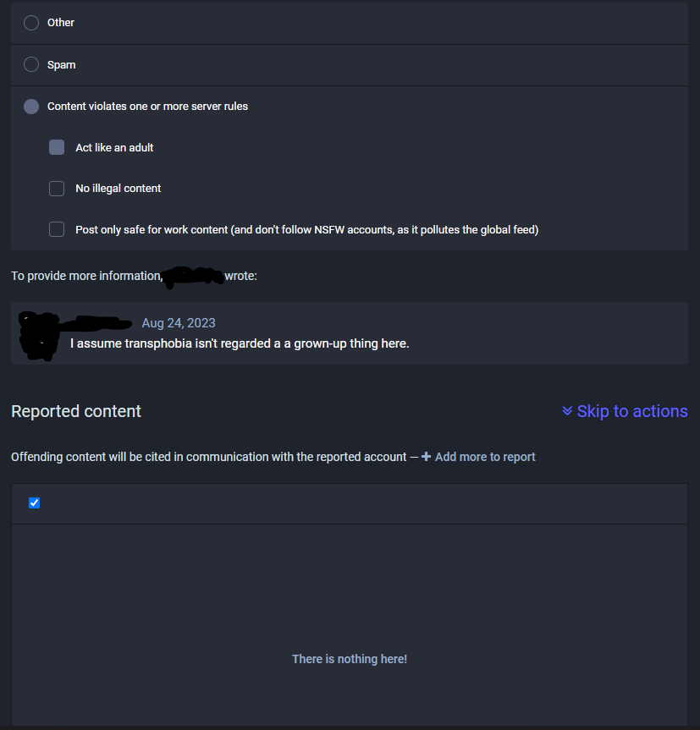Click the 'There is nothing here!' message
The height and width of the screenshot is (730, 700).
(350, 659)
